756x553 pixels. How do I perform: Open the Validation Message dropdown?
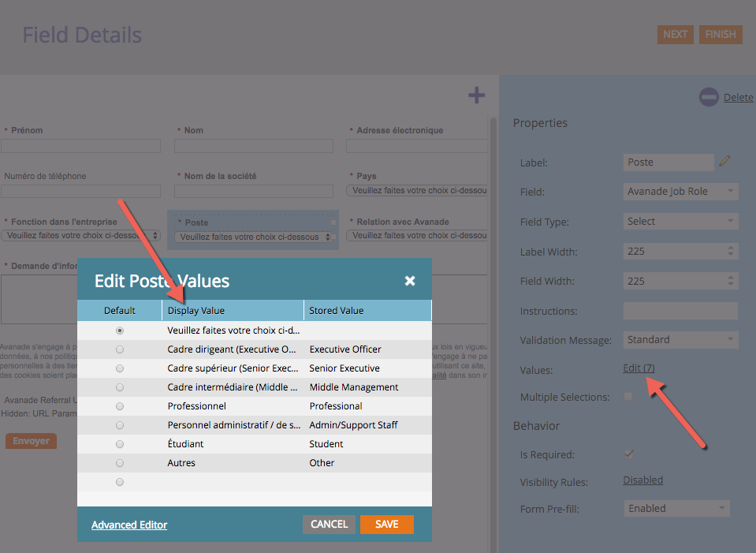click(x=680, y=340)
